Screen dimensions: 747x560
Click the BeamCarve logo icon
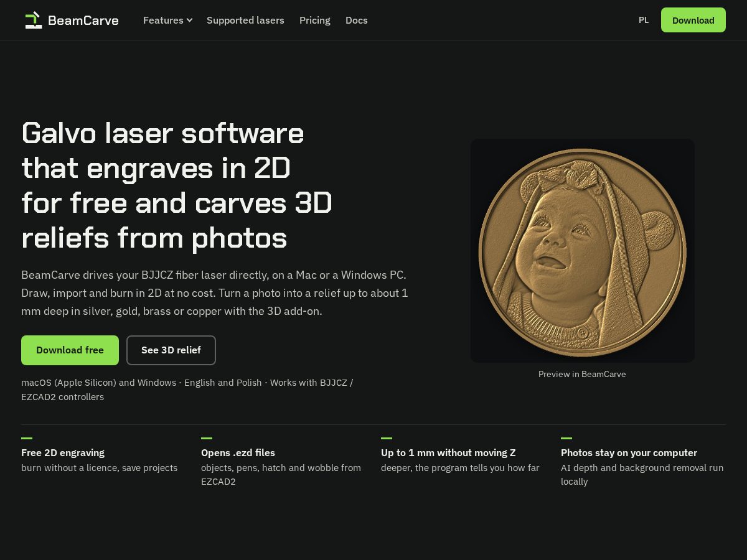coord(34,20)
